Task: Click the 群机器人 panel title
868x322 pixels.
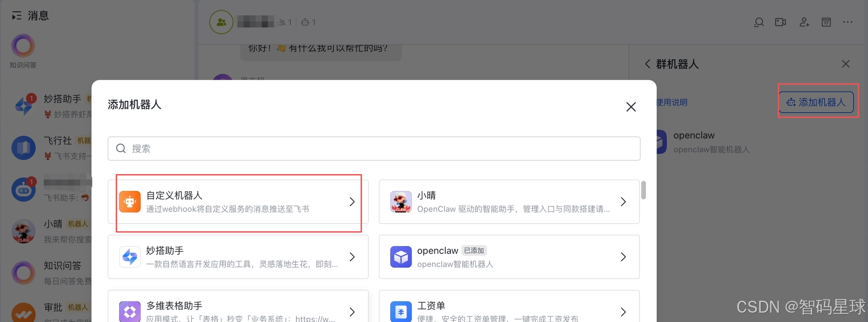Action: 677,64
